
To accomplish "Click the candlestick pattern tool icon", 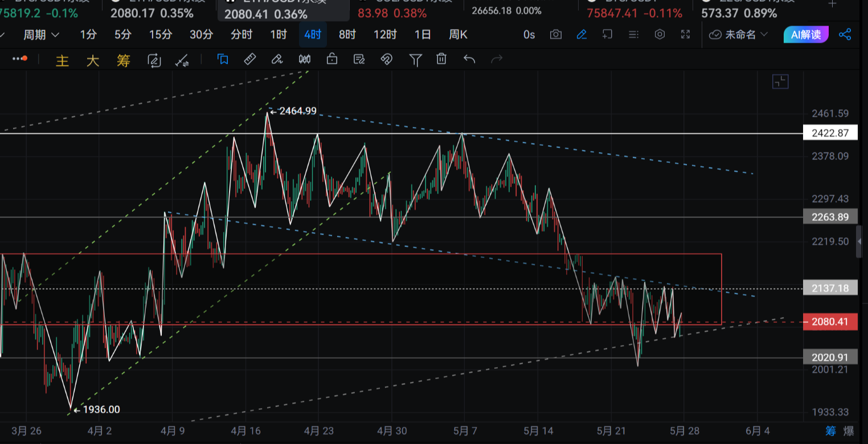I will coord(305,59).
